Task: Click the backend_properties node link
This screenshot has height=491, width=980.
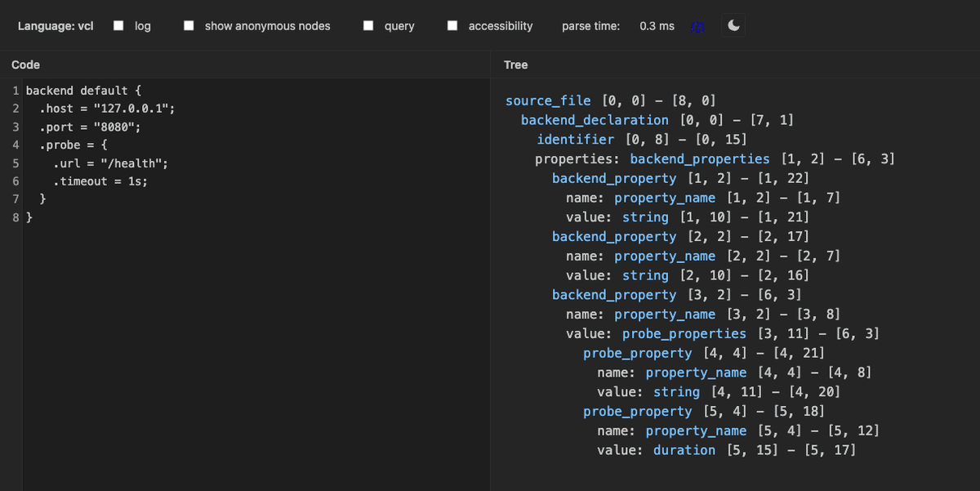Action: 699,158
